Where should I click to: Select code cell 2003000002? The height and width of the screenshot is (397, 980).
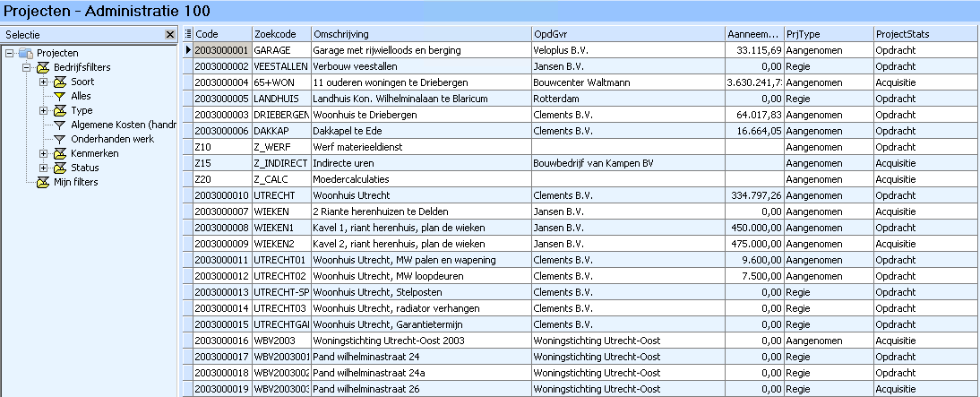[x=222, y=66]
